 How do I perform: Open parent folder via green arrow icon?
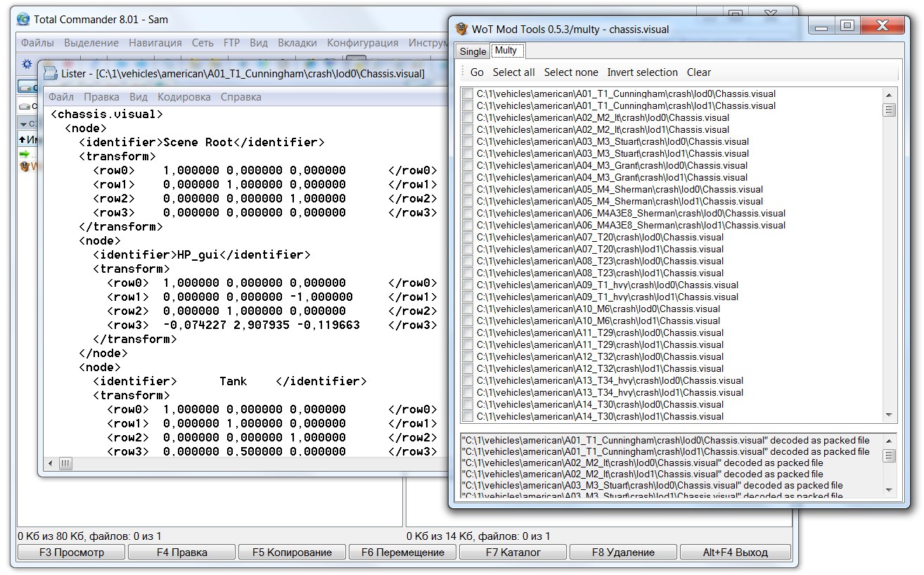(x=25, y=154)
